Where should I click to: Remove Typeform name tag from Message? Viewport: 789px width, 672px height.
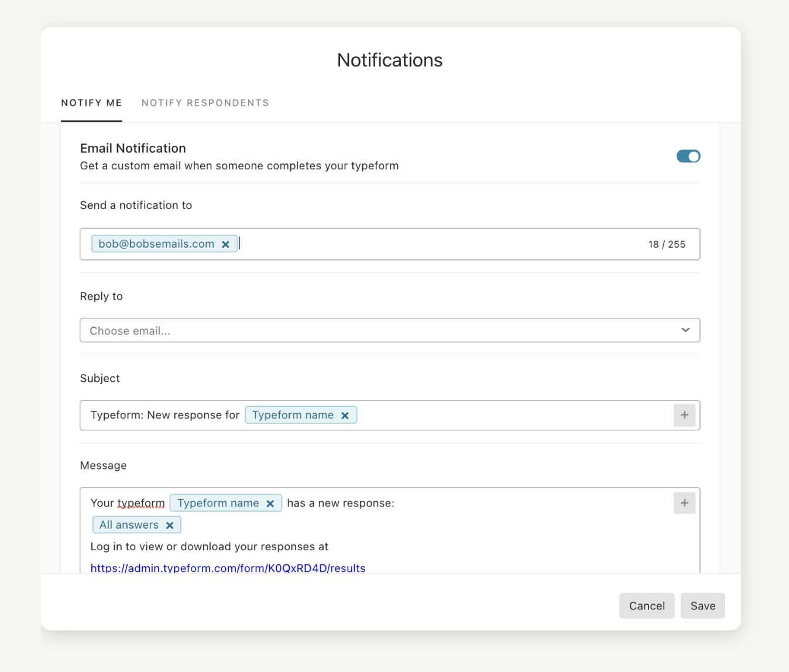click(270, 503)
